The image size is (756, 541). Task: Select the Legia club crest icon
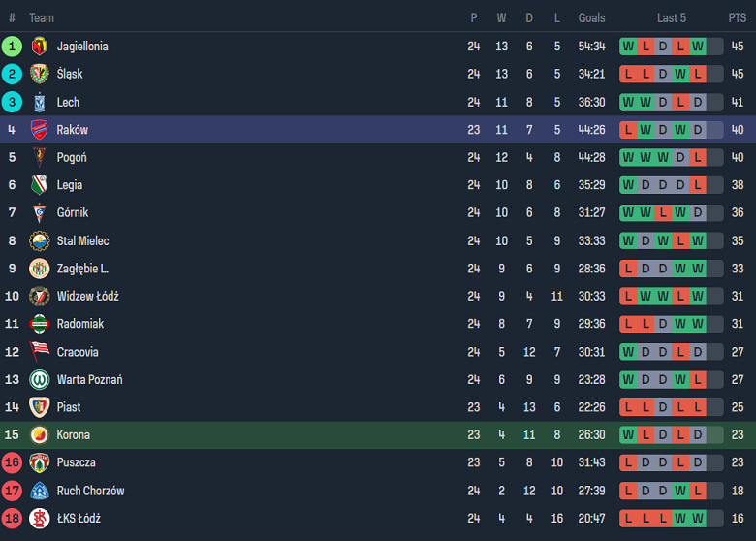pyautogui.click(x=40, y=185)
